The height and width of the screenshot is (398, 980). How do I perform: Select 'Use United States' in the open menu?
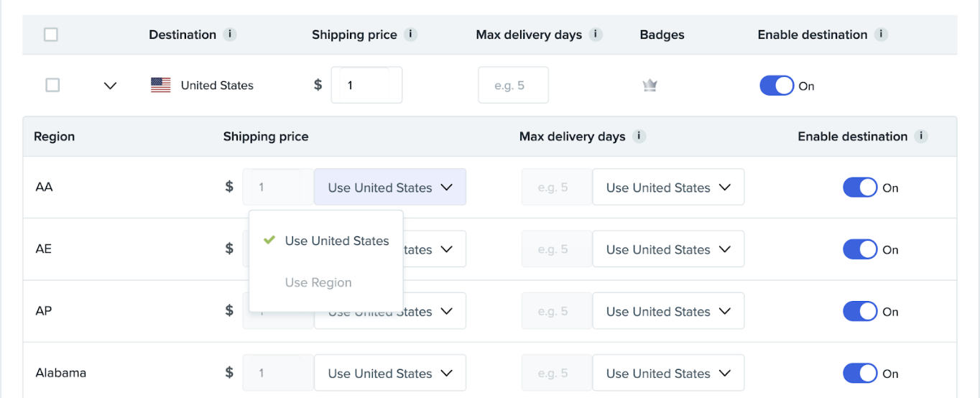336,241
